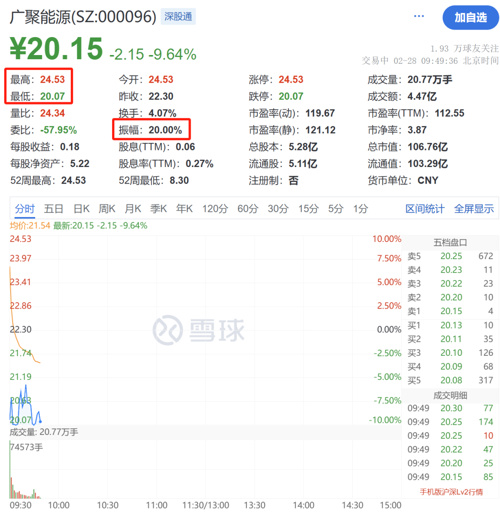This screenshot has height=514, width=500.
Task: Click the 昨收 value 22.30
Action: tap(161, 97)
